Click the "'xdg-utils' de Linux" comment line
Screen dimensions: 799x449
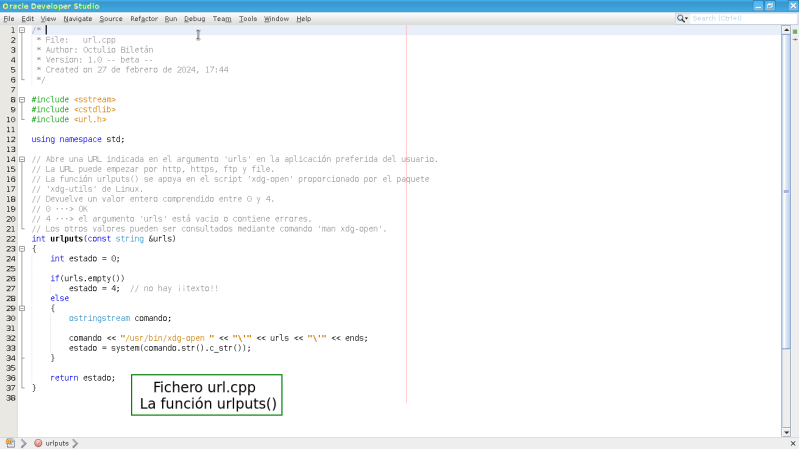(87, 189)
